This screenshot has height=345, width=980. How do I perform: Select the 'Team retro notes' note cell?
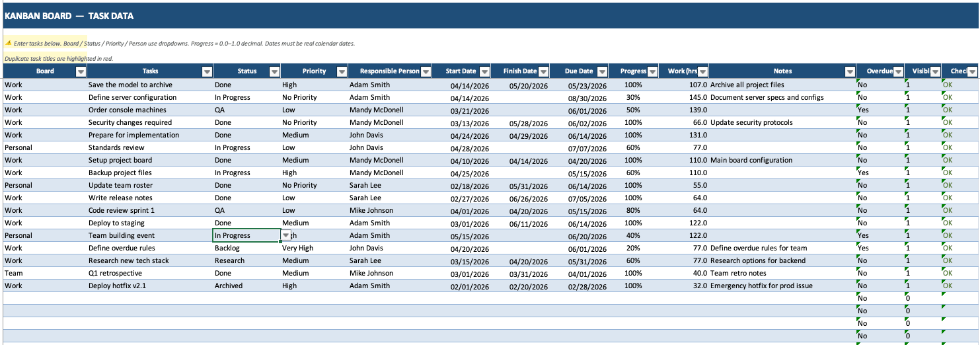[782, 273]
